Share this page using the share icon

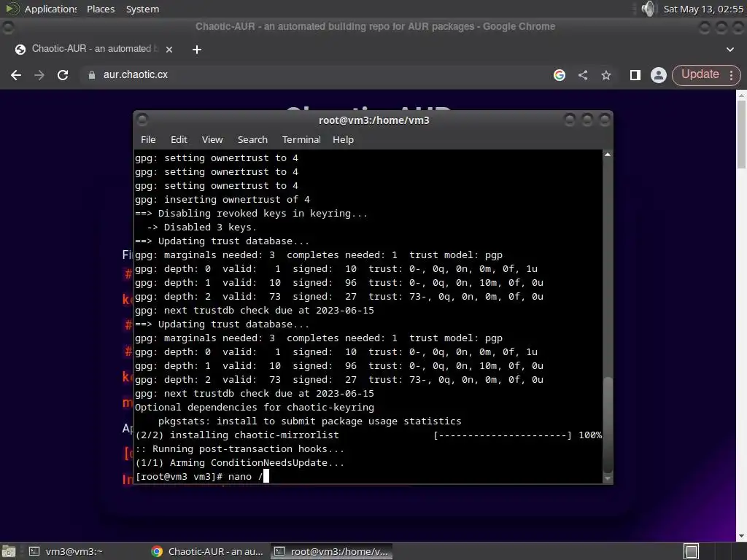coord(583,75)
